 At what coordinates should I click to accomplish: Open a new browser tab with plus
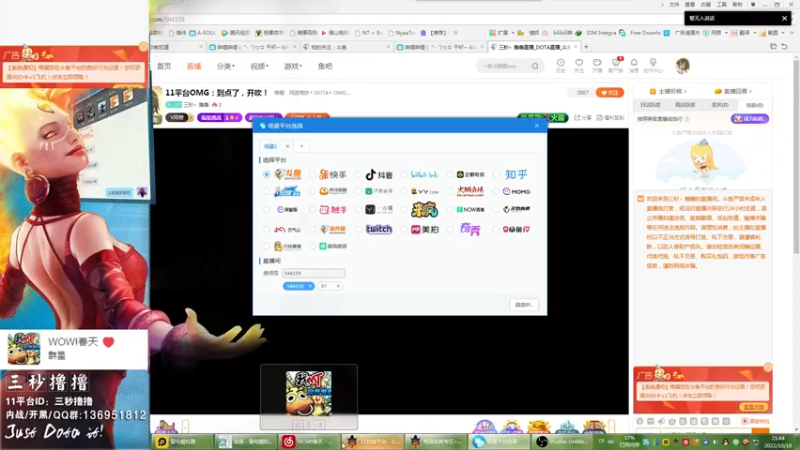click(x=586, y=47)
